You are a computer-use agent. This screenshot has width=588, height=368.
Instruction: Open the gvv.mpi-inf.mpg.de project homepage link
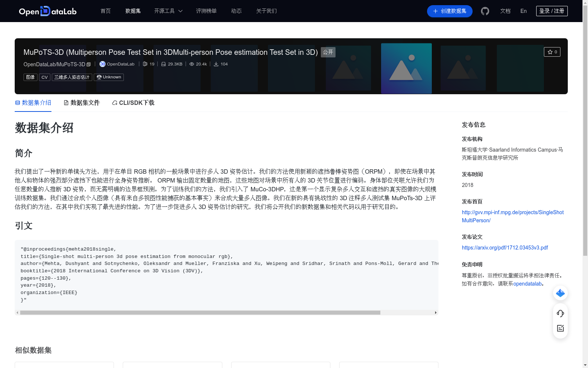click(x=513, y=216)
